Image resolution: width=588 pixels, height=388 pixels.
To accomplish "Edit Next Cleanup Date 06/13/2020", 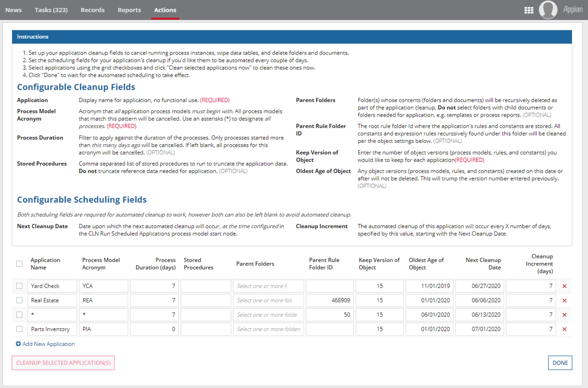I will (x=480, y=315).
